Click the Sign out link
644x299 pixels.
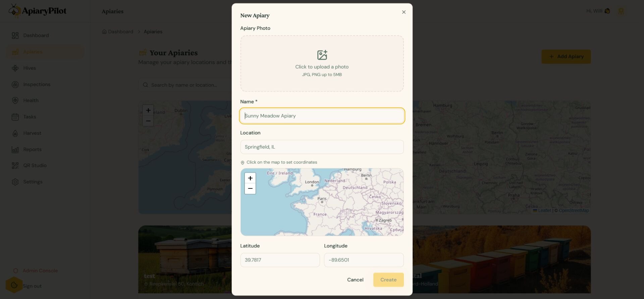32,286
